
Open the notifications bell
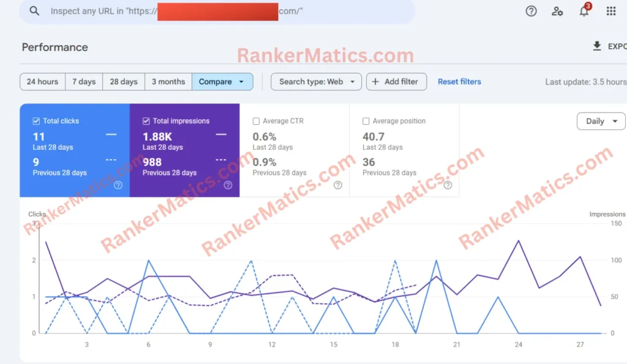[584, 11]
